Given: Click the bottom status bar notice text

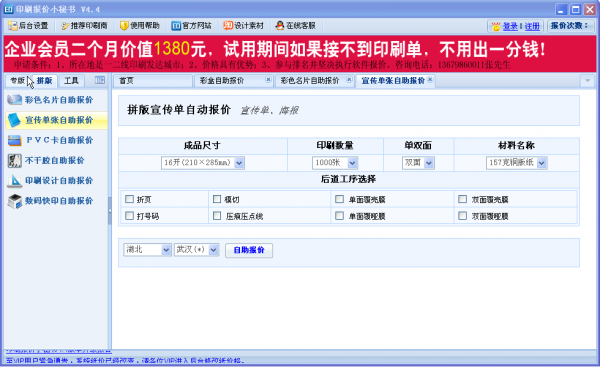Looking at the screenshot, I should coord(125,360).
